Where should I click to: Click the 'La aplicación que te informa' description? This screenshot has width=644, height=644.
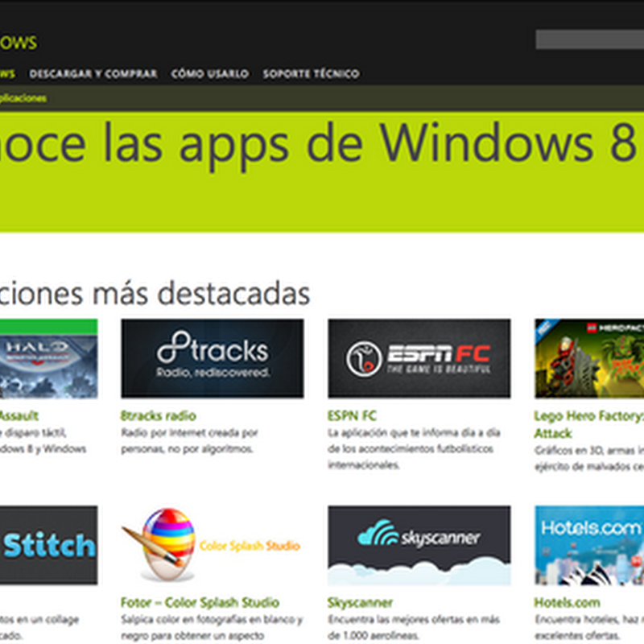pyautogui.click(x=414, y=449)
